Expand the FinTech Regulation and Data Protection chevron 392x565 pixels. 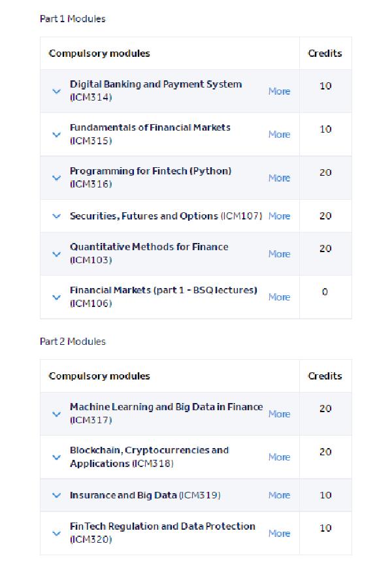57,533
